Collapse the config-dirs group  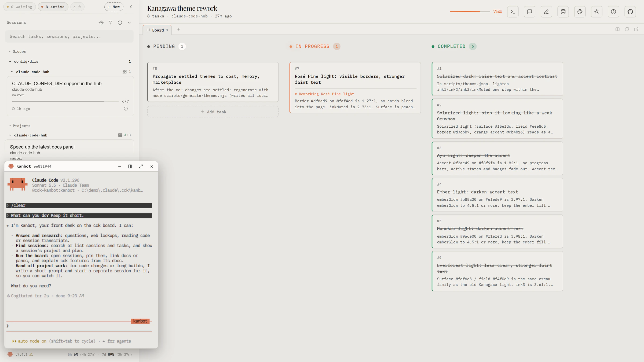pos(24,61)
